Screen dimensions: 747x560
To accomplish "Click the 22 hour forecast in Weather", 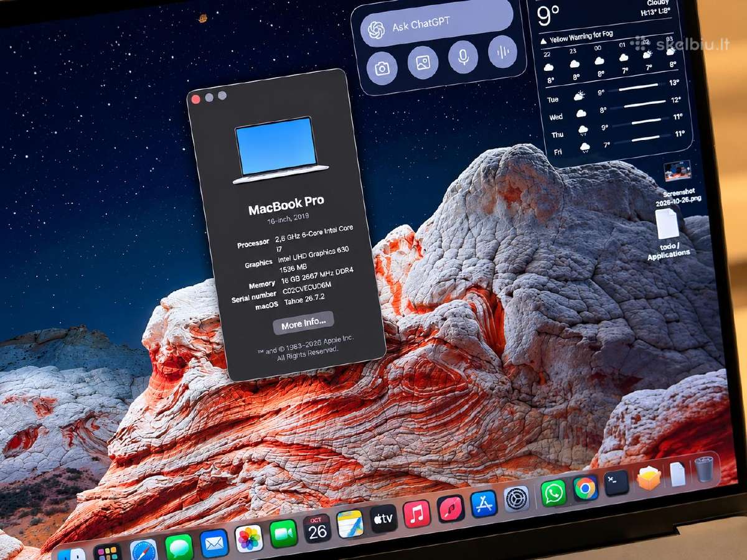I will 548,67.
